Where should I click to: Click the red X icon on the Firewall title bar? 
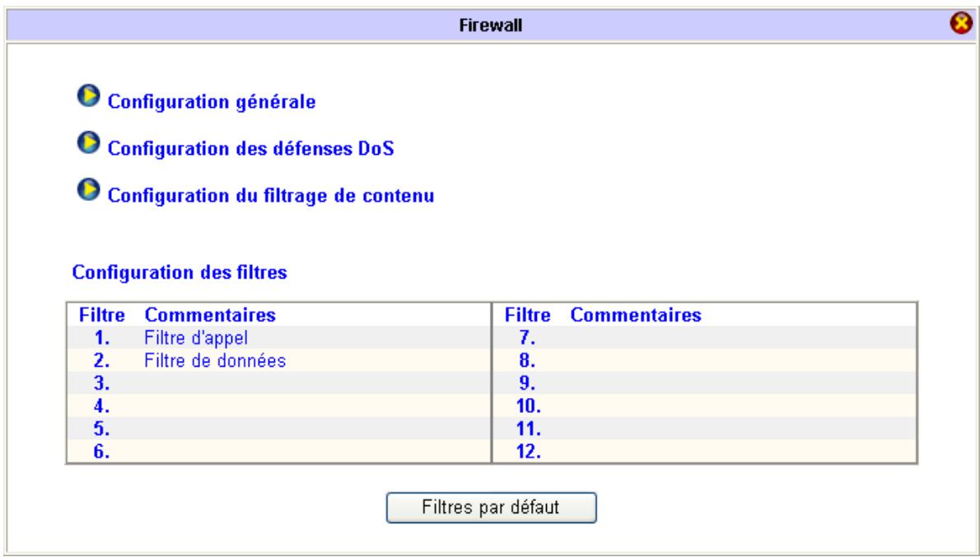pyautogui.click(x=960, y=22)
